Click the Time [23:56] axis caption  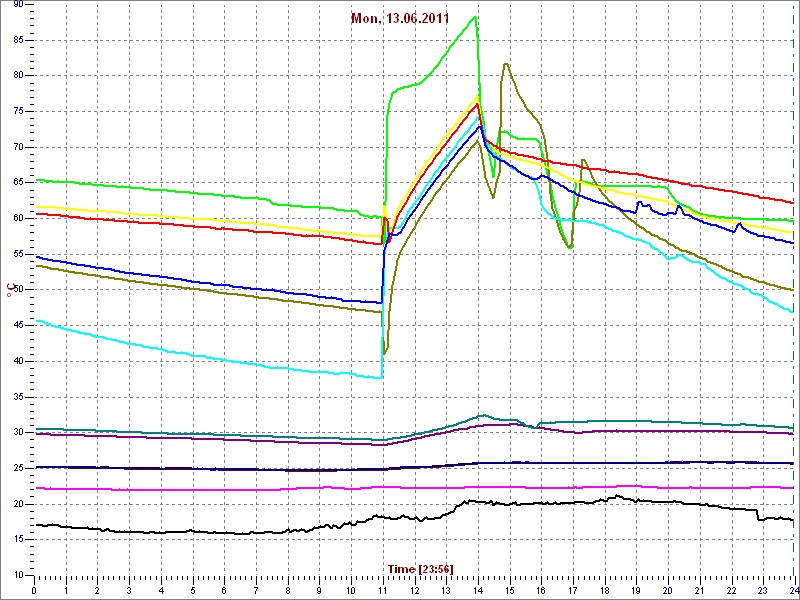(420, 568)
